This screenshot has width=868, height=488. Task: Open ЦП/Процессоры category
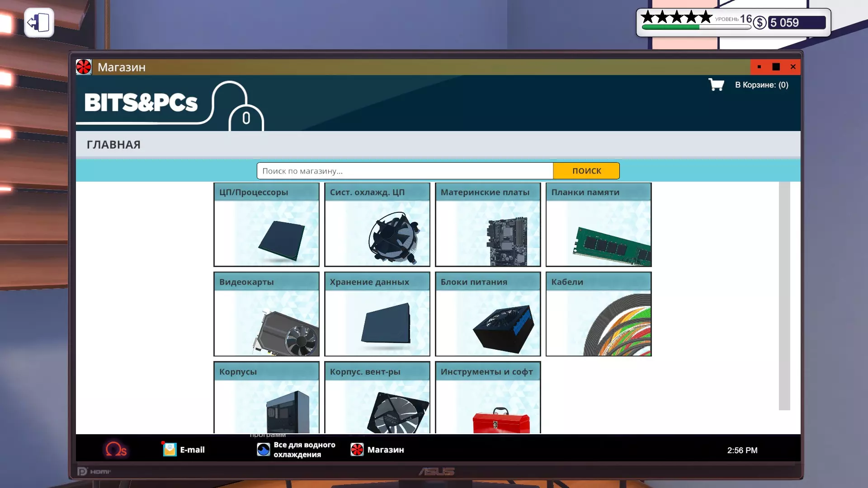pyautogui.click(x=266, y=225)
